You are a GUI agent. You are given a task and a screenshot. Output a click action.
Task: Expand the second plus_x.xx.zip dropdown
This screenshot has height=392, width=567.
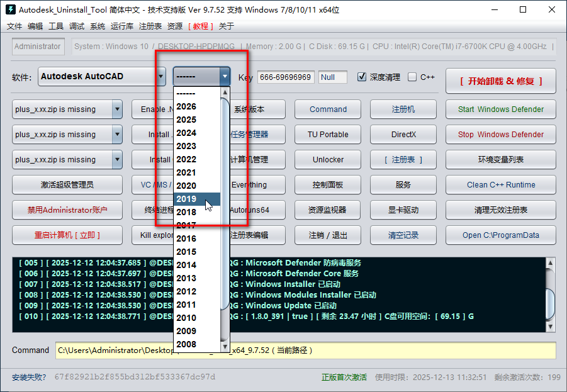[117, 134]
